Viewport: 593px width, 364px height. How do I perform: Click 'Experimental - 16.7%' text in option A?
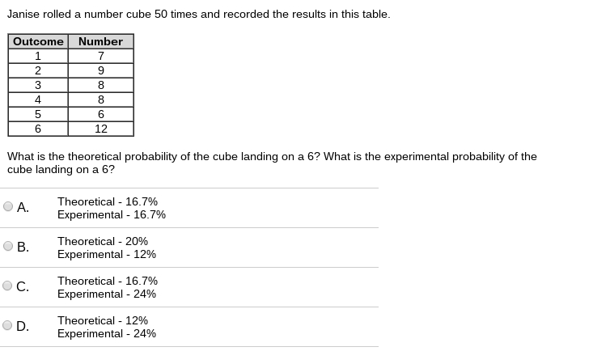click(112, 214)
